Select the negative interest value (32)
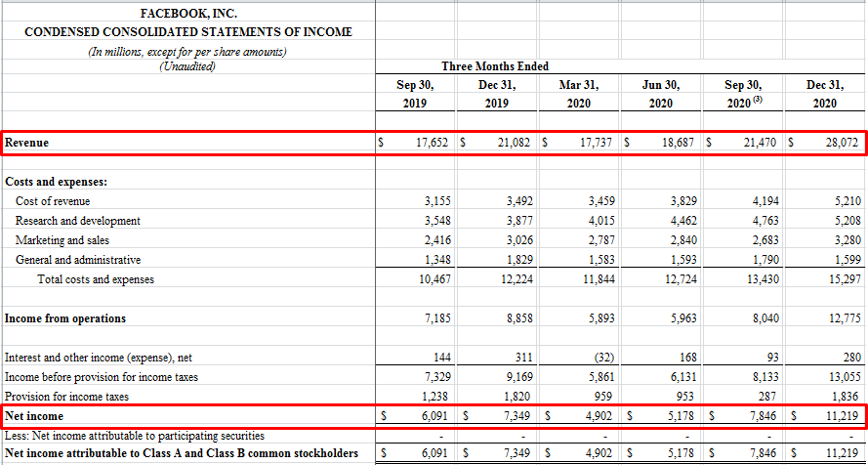The image size is (868, 465). 604,358
